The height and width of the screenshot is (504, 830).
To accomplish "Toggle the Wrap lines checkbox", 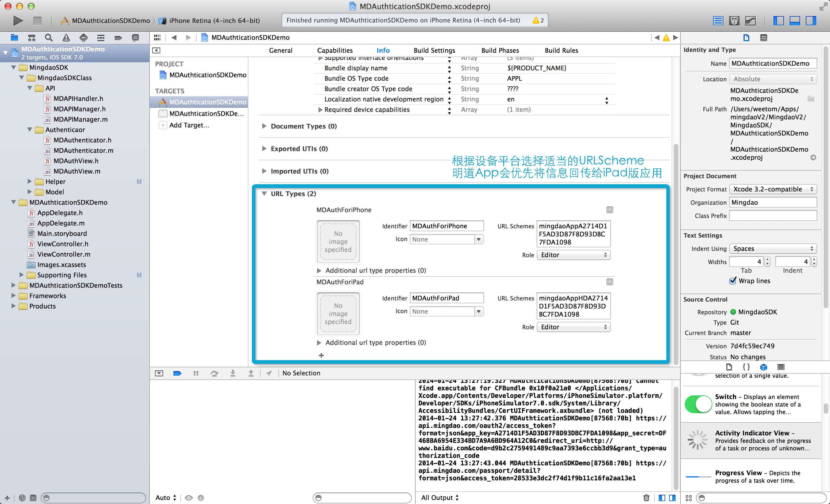I will click(x=733, y=281).
